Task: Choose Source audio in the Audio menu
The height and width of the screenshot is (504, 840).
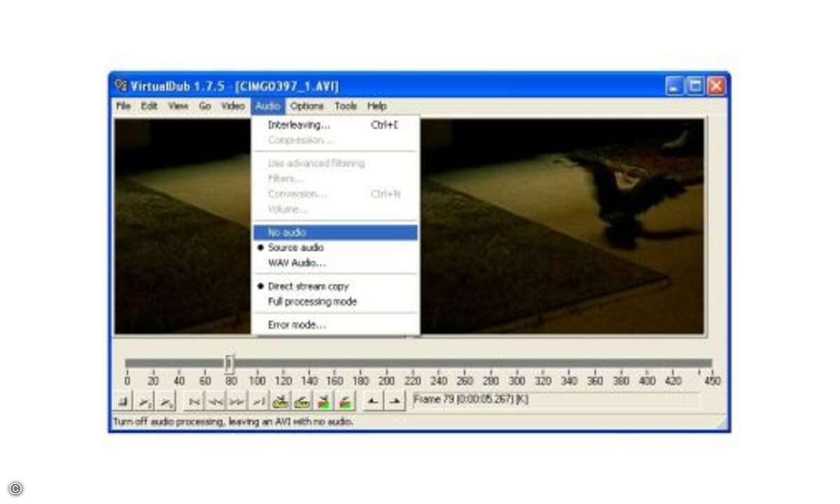Action: [335, 248]
